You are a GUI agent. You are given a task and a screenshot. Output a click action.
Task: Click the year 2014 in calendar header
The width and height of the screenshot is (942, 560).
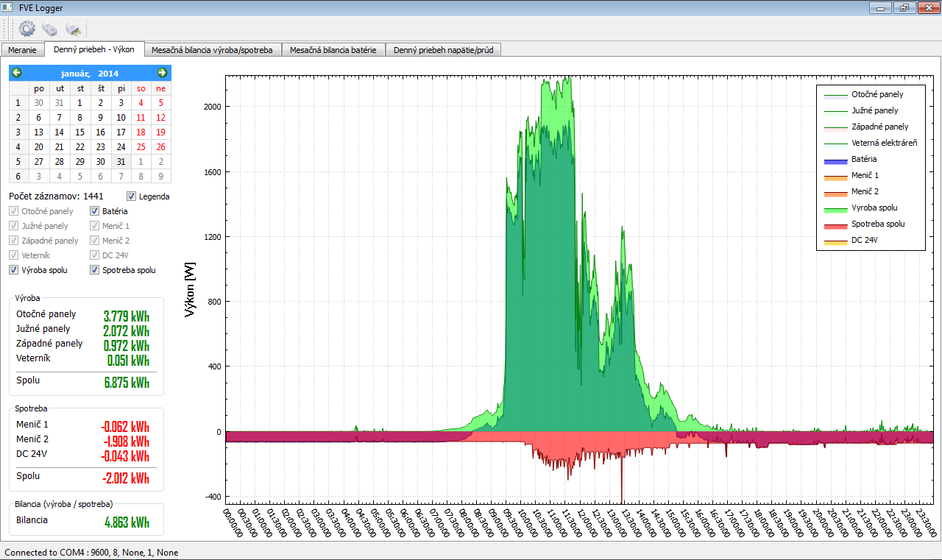(108, 74)
